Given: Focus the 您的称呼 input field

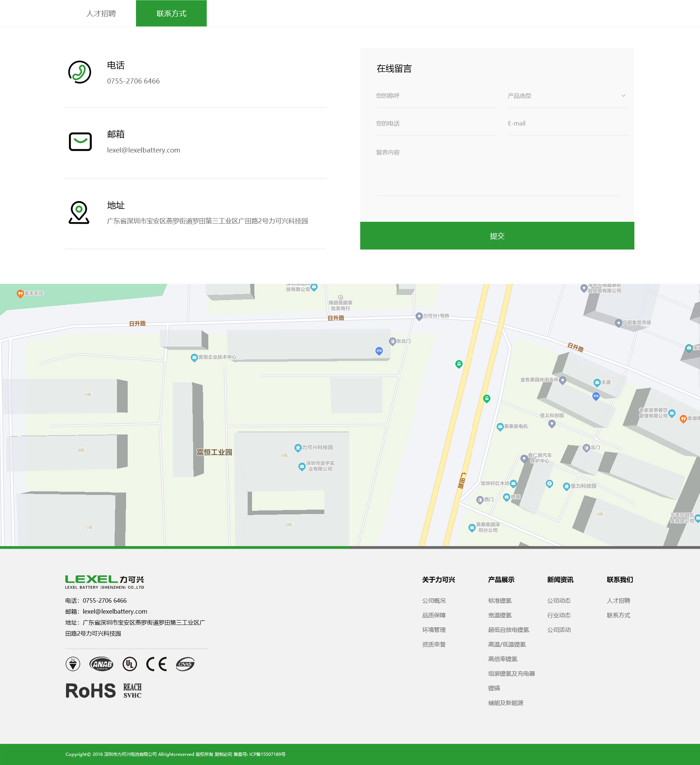Looking at the screenshot, I should click(435, 96).
